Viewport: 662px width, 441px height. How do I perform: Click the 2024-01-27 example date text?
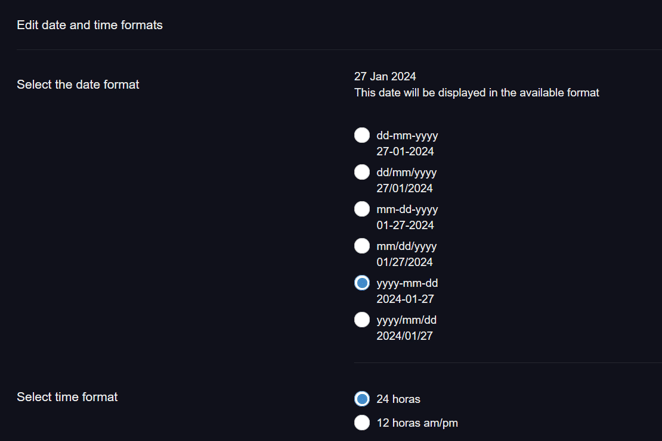coord(405,299)
